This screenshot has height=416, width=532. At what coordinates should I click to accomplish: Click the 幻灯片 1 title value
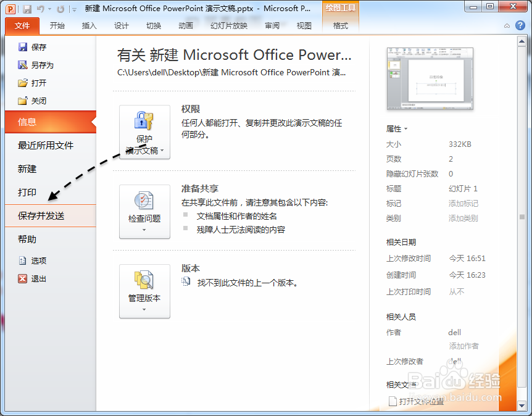point(463,189)
